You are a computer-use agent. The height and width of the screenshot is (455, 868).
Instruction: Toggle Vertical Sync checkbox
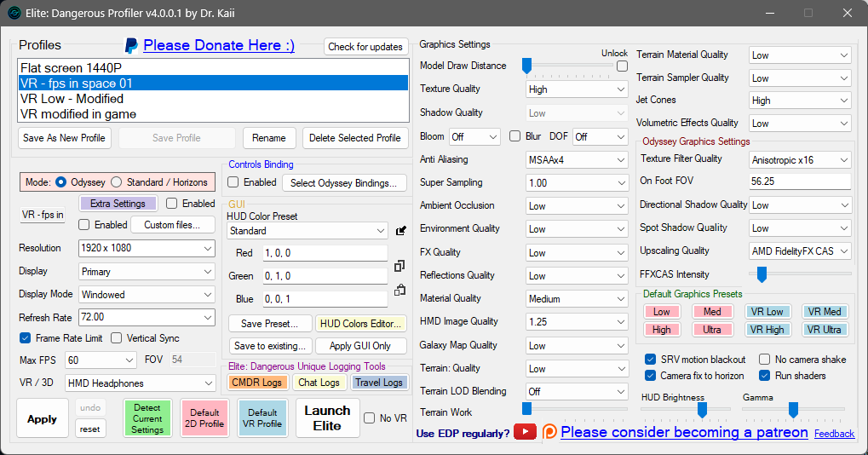(x=116, y=337)
